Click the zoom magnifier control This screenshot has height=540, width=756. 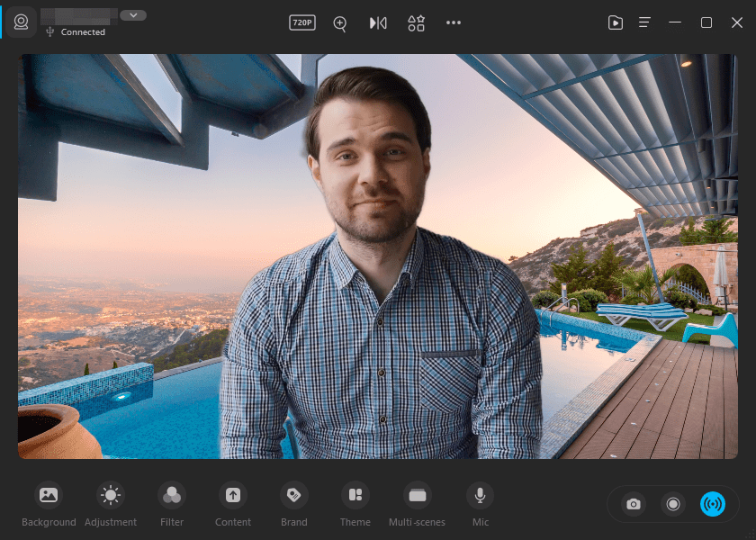(339, 23)
